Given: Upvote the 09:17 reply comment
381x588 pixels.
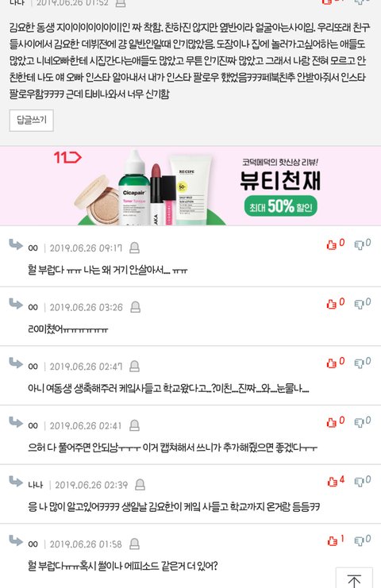Looking at the screenshot, I should click(x=335, y=244).
